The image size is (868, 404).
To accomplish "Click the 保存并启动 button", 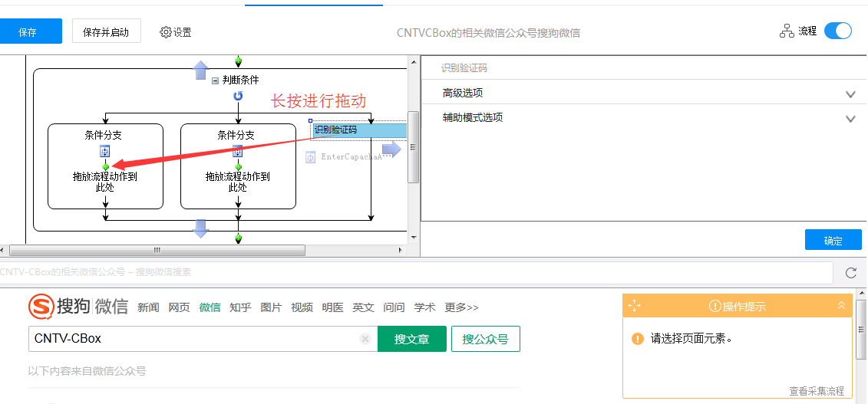I will pyautogui.click(x=106, y=31).
